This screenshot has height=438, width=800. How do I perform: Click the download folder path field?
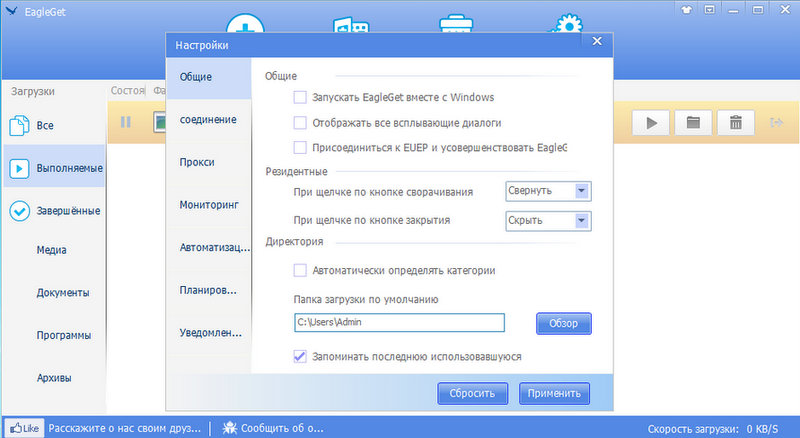coord(399,323)
